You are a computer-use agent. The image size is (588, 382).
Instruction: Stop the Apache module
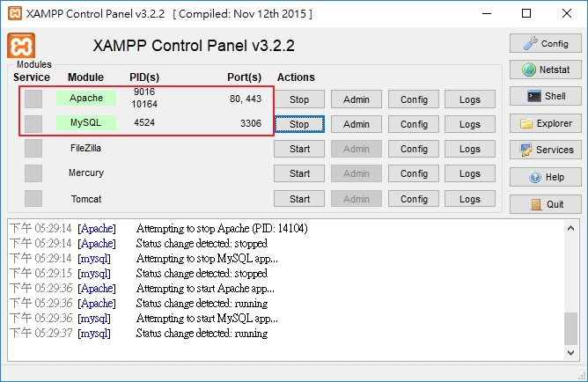[299, 99]
